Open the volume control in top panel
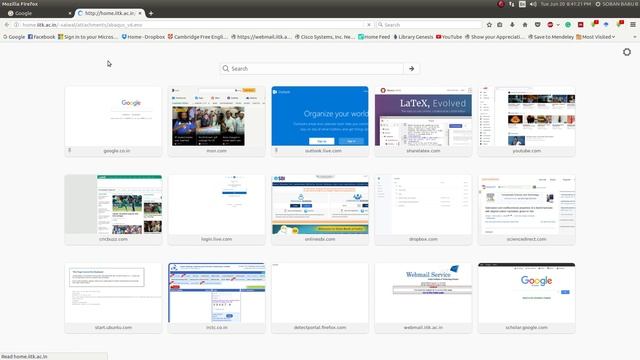Viewport: 640px width, 360px height. coord(533,4)
